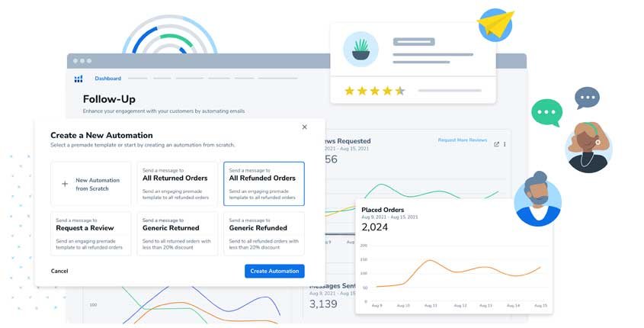Click the bearded man avatar
644x328 pixels.
[537, 201]
